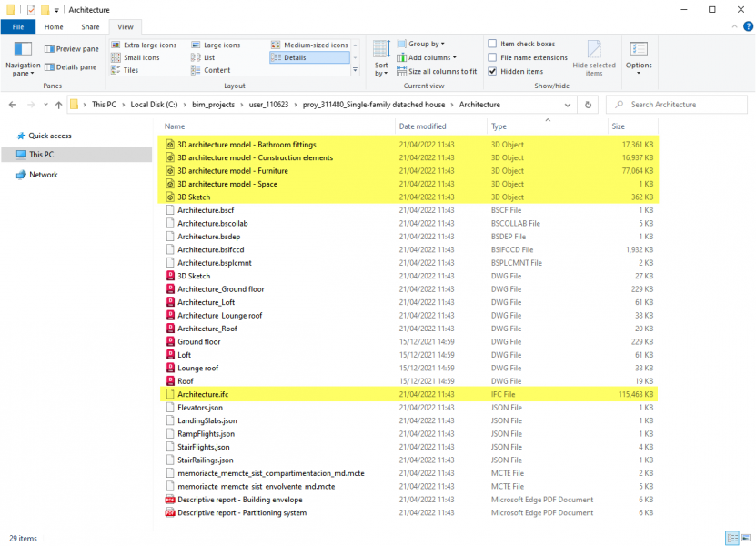The width and height of the screenshot is (756, 546).
Task: Open the Sort by icon
Action: pyautogui.click(x=381, y=51)
